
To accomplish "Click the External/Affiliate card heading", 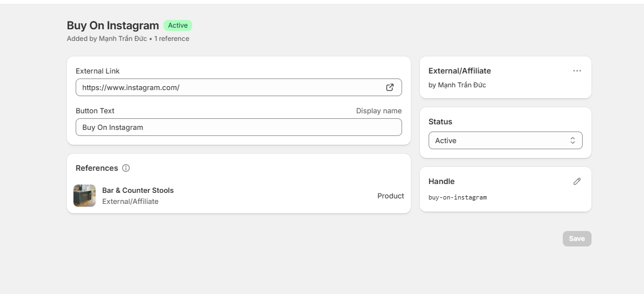I will (x=460, y=71).
